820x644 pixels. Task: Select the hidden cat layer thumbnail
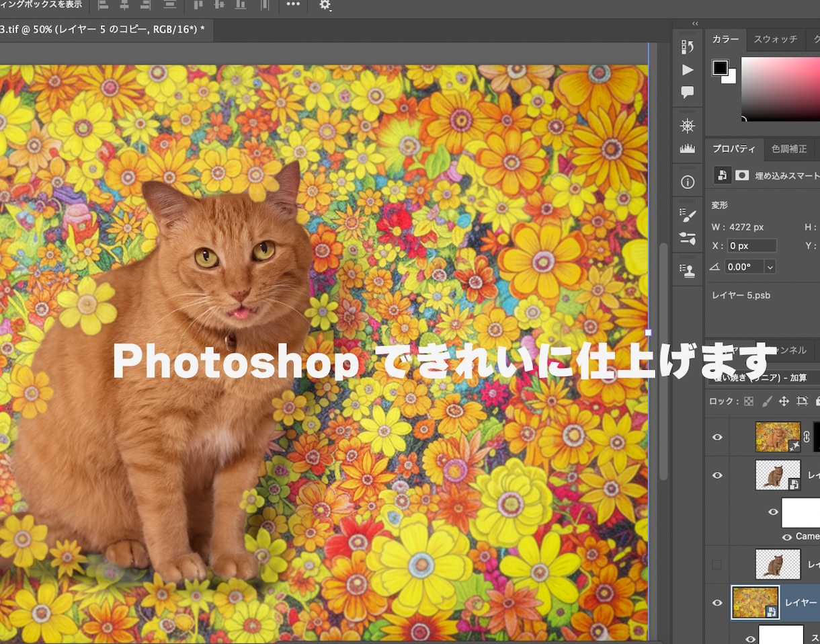(778, 564)
